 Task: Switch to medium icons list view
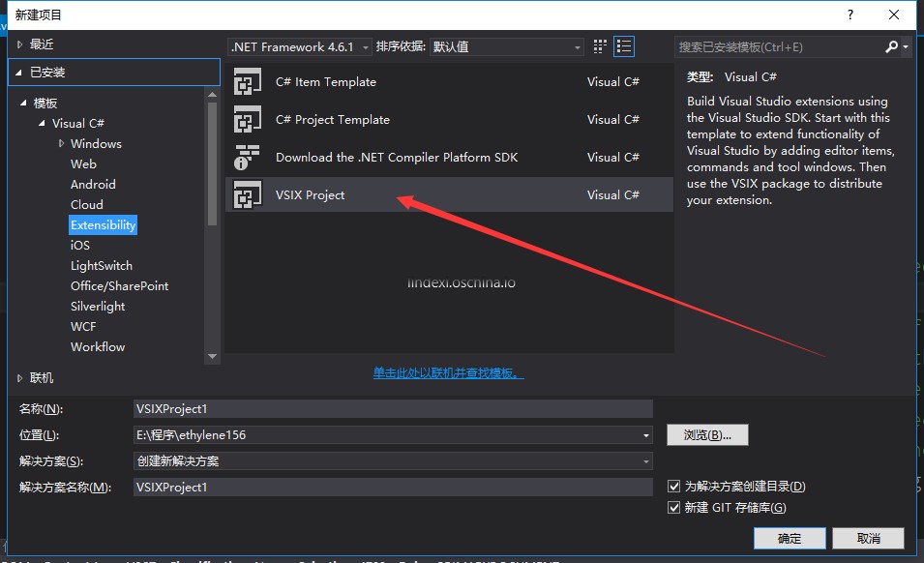point(624,46)
